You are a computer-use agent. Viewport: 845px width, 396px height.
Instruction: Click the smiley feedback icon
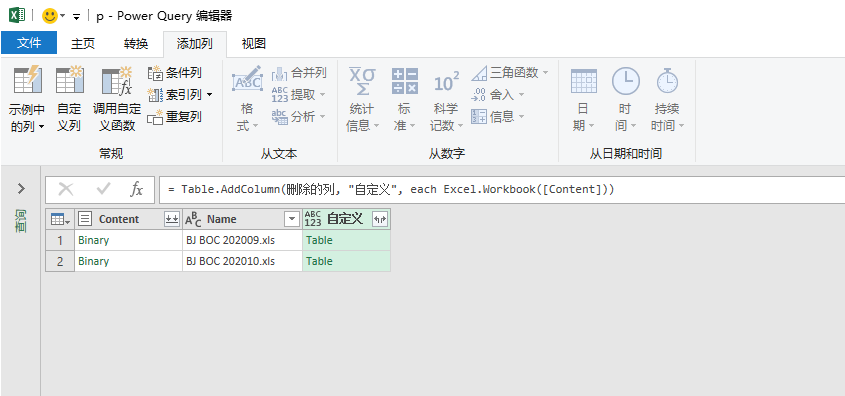click(x=50, y=16)
